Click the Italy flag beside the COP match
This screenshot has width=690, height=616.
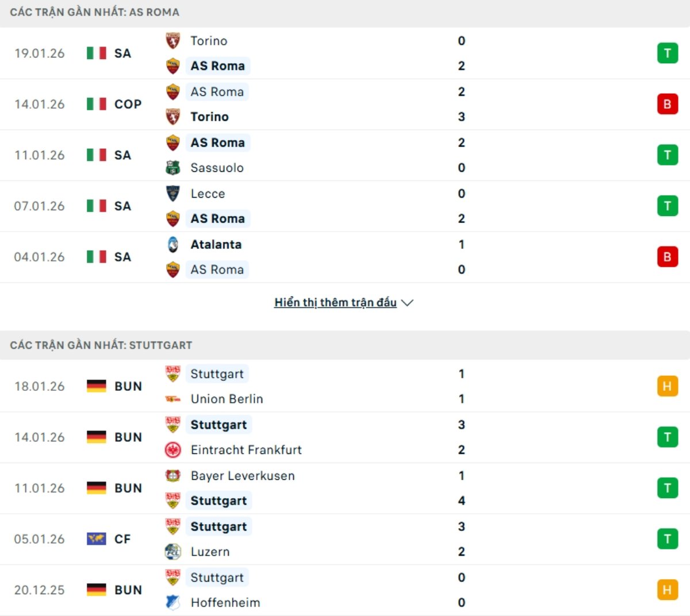pos(95,104)
